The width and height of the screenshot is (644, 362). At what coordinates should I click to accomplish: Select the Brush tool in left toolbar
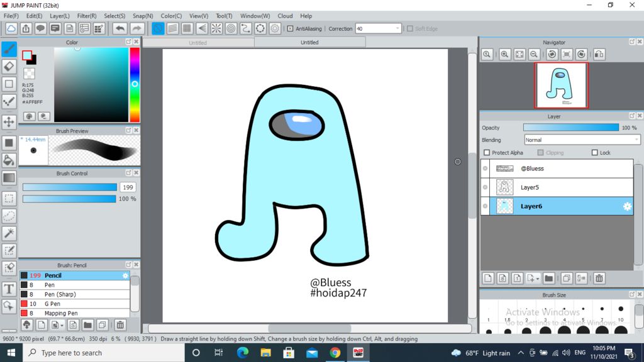[9, 49]
